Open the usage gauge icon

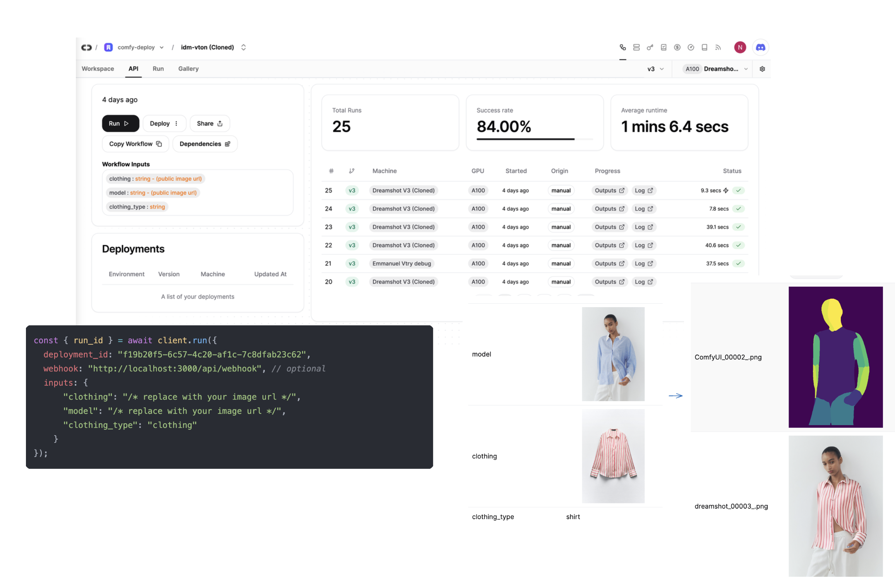[691, 47]
